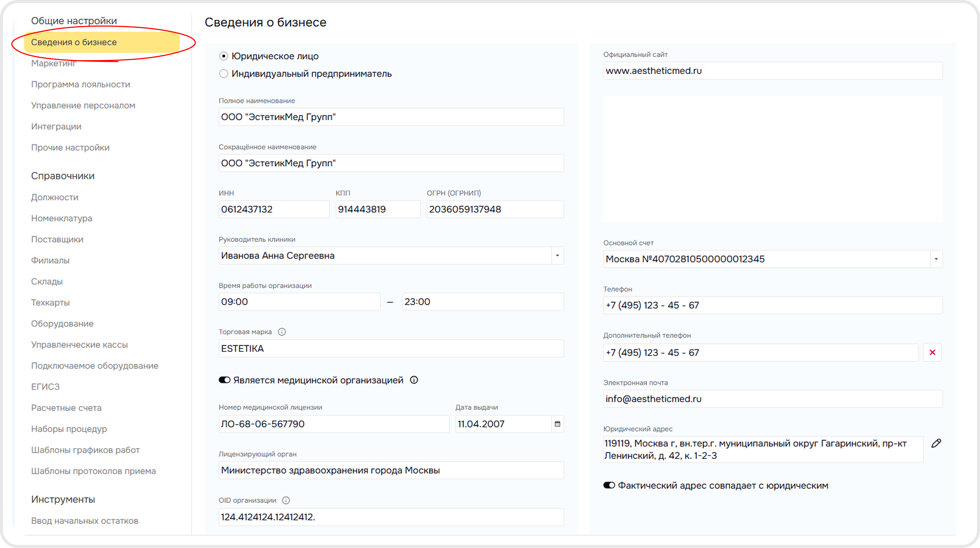This screenshot has width=980, height=548.
Task: Click Полное наименование input field
Action: (391, 117)
